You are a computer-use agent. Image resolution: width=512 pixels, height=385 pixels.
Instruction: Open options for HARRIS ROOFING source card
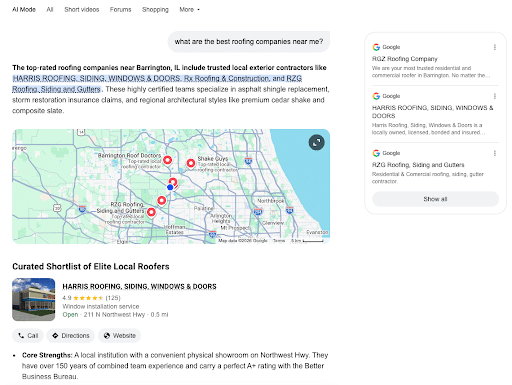(495, 96)
